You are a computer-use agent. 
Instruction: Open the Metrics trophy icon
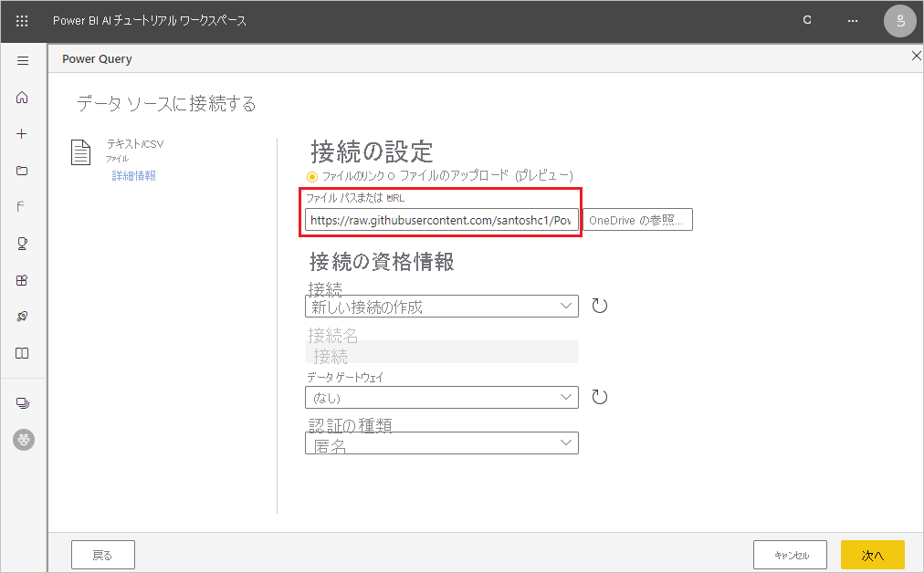pos(23,244)
